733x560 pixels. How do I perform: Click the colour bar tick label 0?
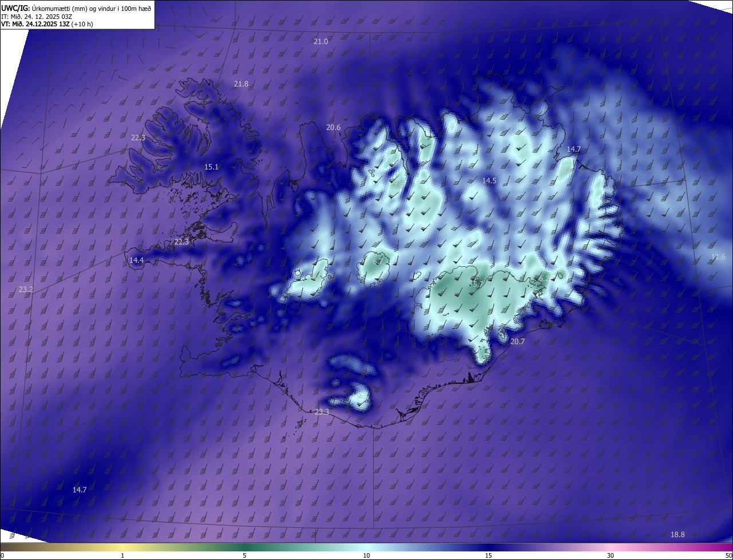(2, 555)
